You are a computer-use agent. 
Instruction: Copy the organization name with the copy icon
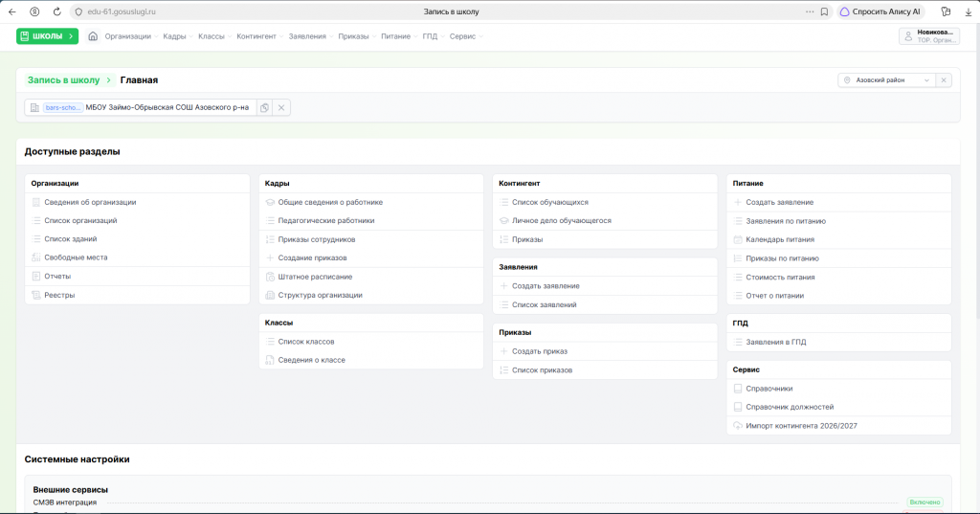264,107
